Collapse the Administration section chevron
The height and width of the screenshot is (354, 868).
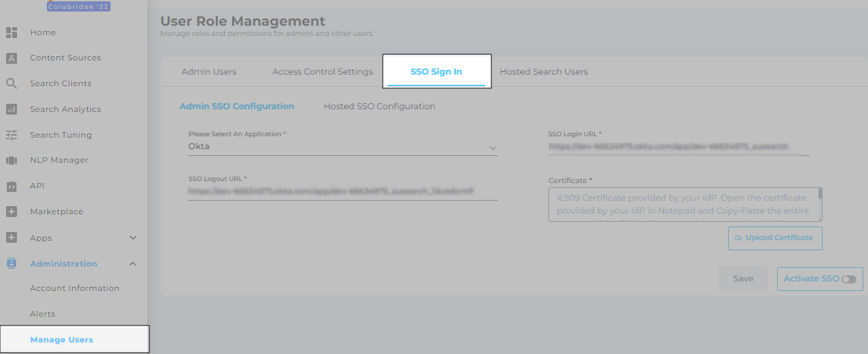(x=133, y=264)
